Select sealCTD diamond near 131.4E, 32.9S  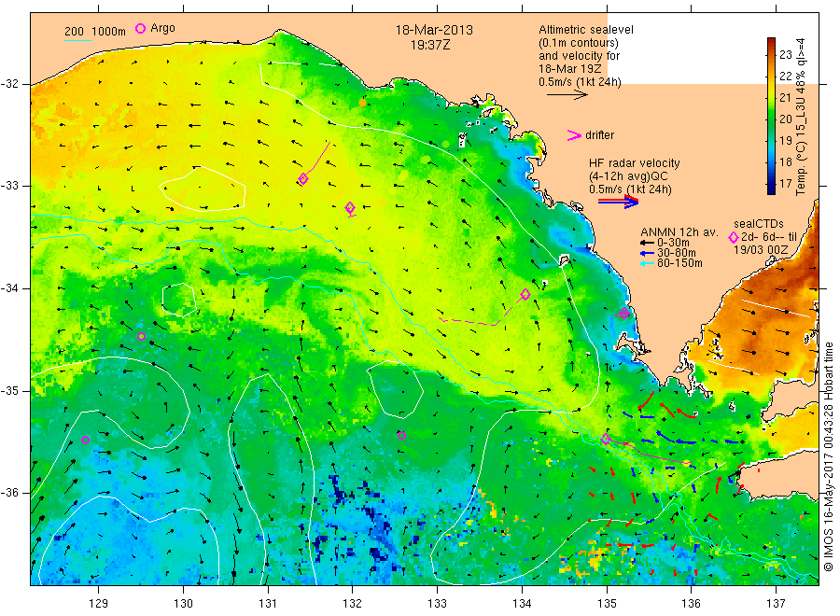tap(303, 179)
